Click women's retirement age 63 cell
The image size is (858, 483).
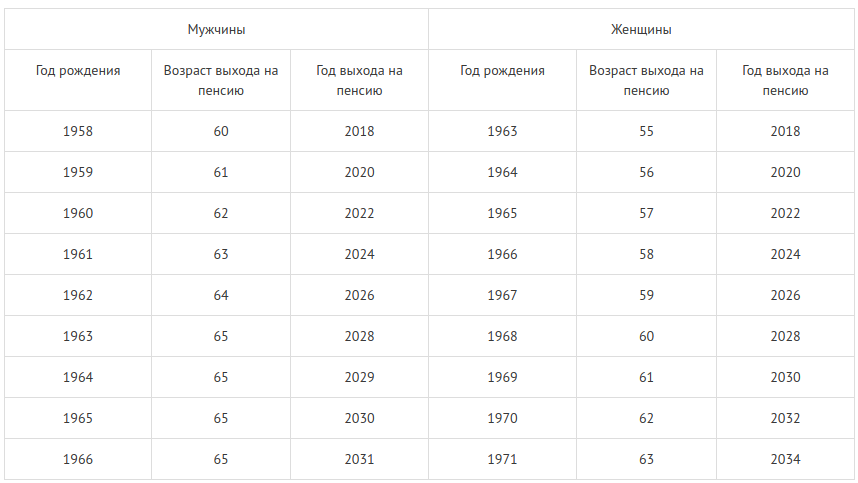[x=646, y=459]
